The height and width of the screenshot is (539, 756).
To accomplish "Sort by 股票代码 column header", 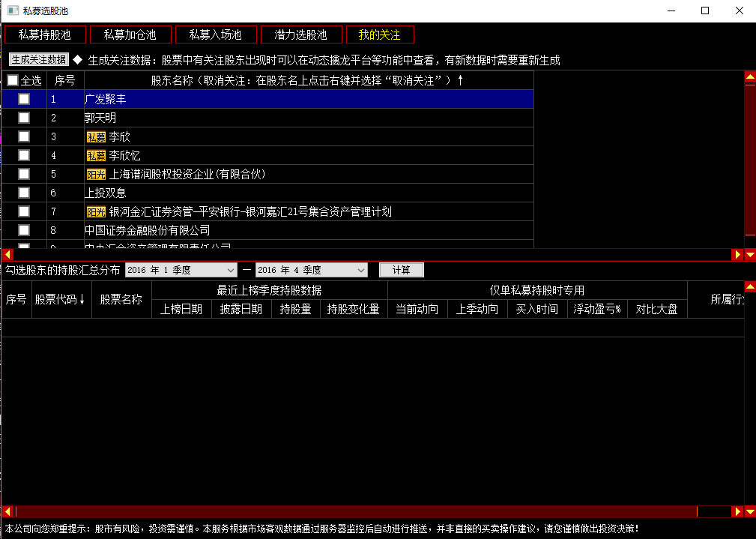I will pyautogui.click(x=60, y=300).
